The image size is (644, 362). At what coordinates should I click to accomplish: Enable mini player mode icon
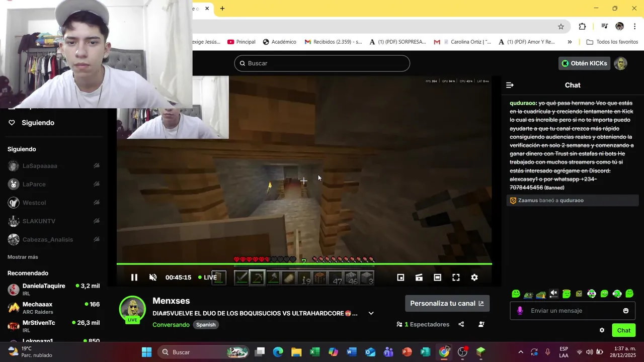400,278
